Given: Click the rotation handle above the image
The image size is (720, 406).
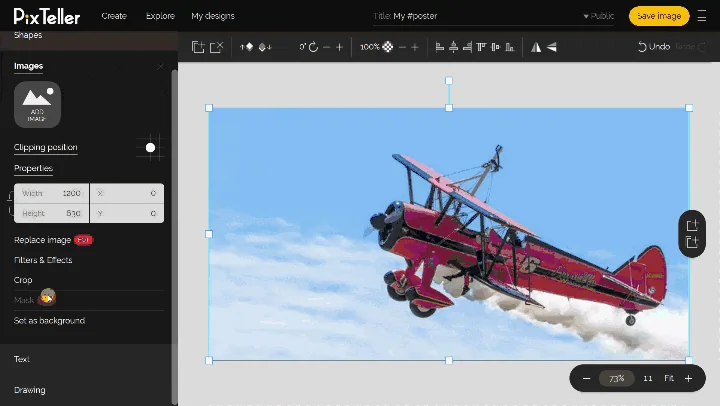Looking at the screenshot, I should (449, 81).
